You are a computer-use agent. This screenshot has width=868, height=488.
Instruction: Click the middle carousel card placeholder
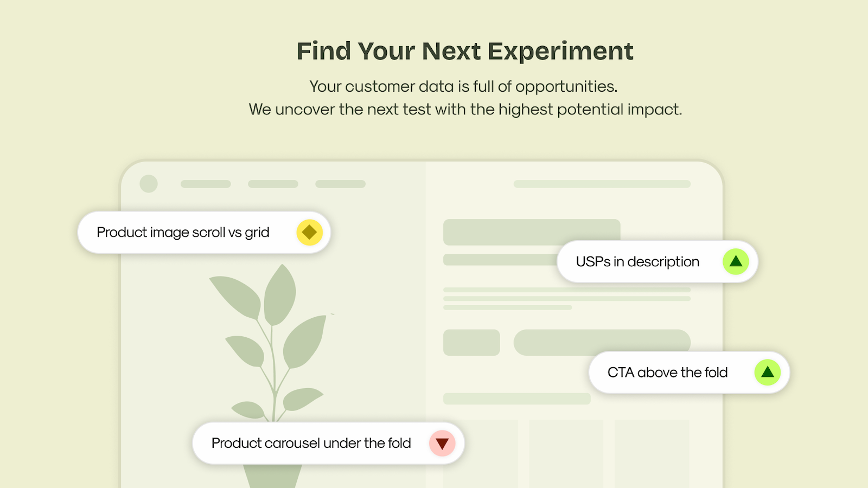566,453
